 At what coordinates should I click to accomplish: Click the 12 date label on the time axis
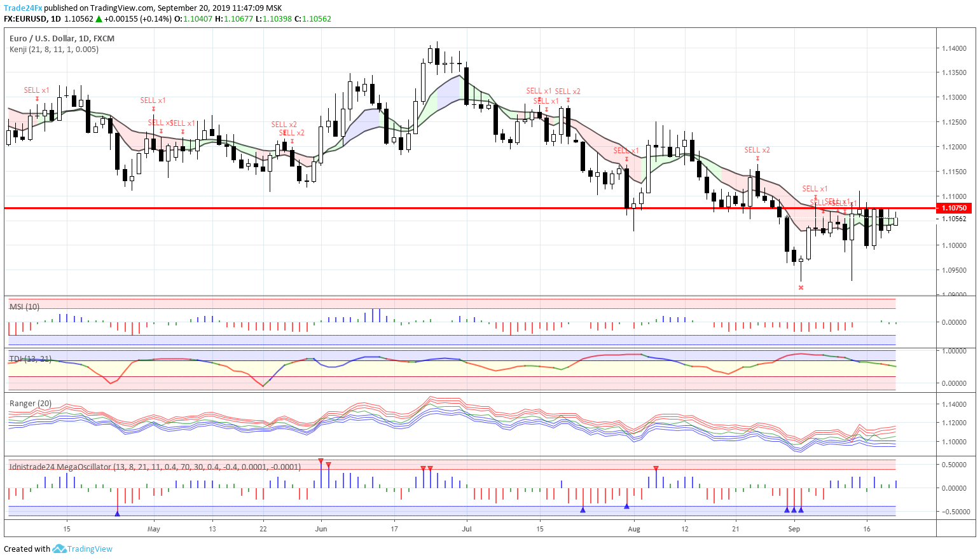click(685, 528)
